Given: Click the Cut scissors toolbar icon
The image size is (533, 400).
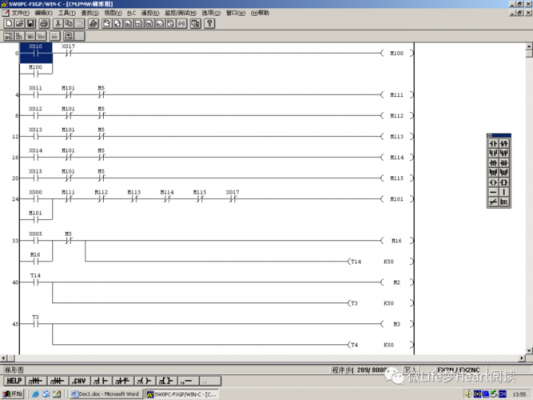Looking at the screenshot, I should tap(58, 23).
